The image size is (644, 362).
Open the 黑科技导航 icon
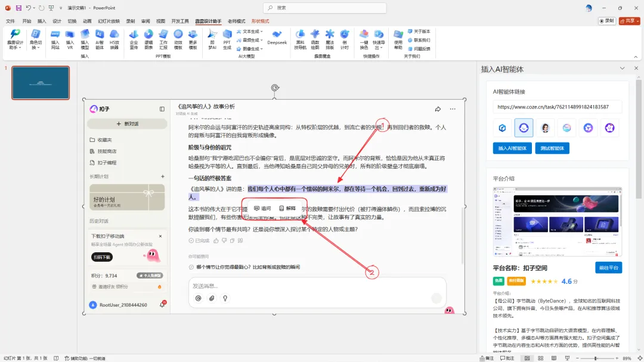pyautogui.click(x=300, y=39)
